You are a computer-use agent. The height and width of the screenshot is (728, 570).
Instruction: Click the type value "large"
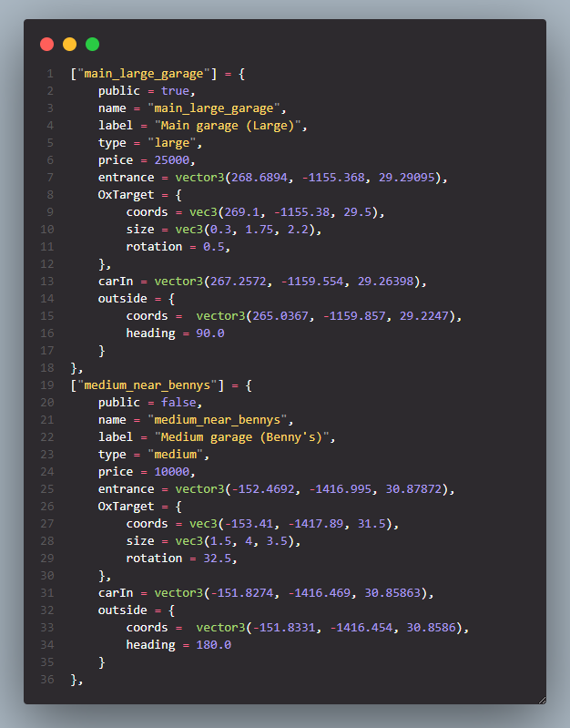[172, 143]
